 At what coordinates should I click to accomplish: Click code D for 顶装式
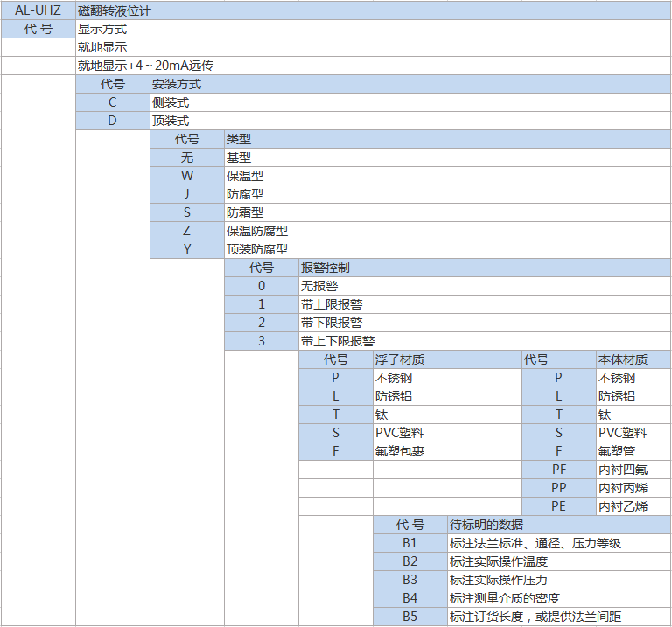(112, 121)
